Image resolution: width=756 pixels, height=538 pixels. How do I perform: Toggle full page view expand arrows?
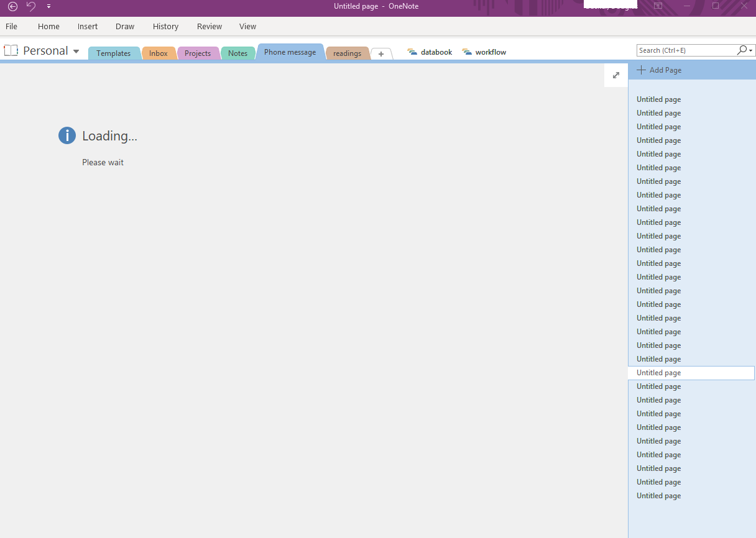point(616,75)
